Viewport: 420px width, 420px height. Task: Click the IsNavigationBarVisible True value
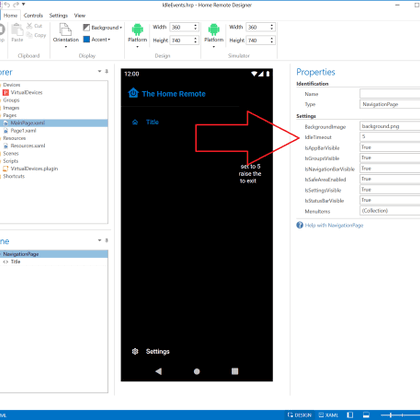(x=390, y=168)
